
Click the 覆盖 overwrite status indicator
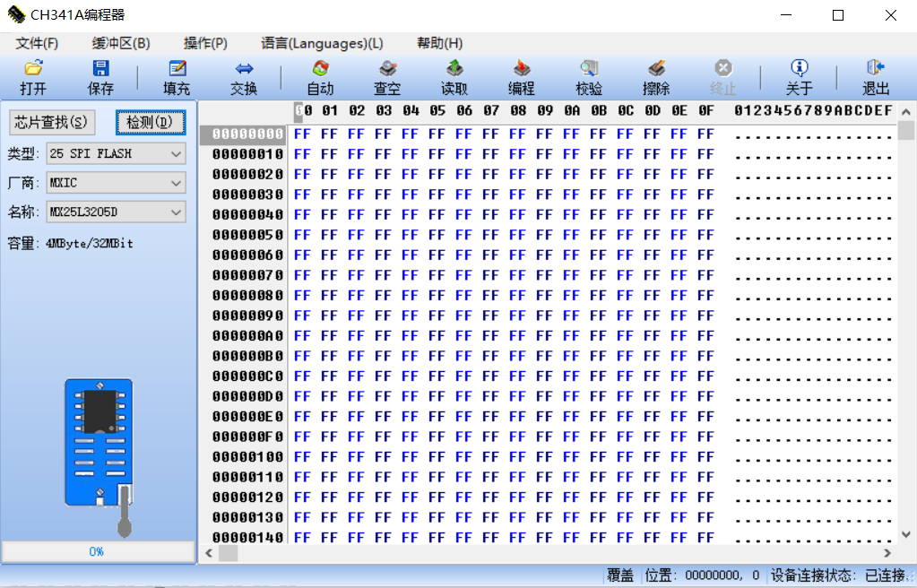pyautogui.click(x=620, y=575)
